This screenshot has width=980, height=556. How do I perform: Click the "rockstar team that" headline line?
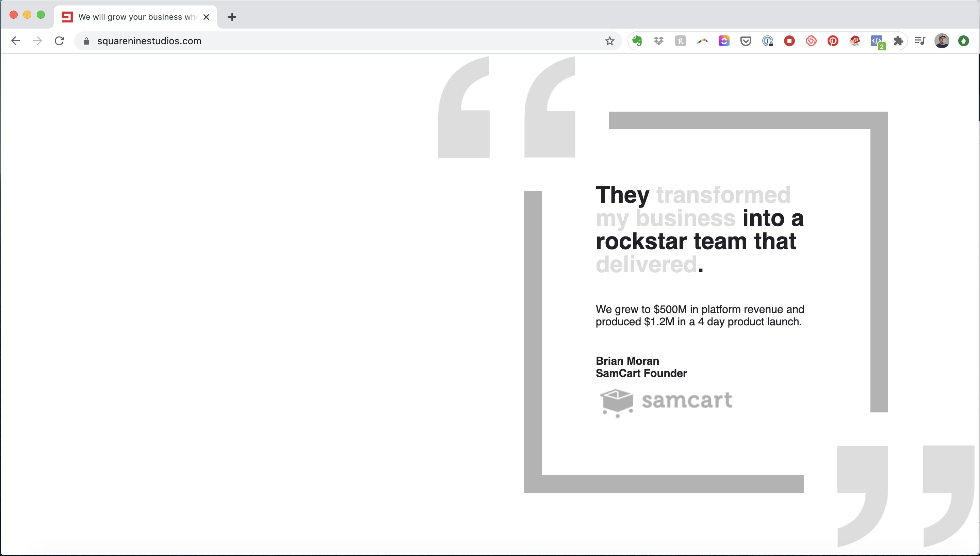click(x=696, y=241)
